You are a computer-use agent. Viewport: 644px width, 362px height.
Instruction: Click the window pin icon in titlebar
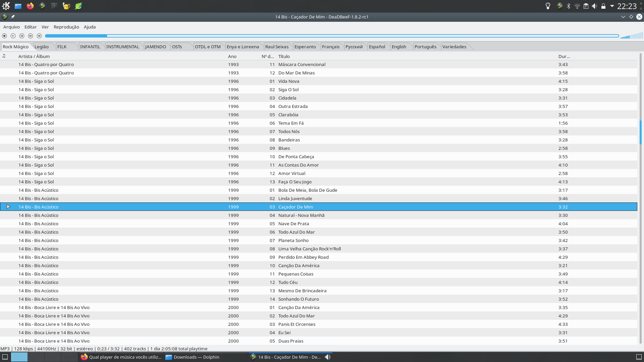pos(13,17)
